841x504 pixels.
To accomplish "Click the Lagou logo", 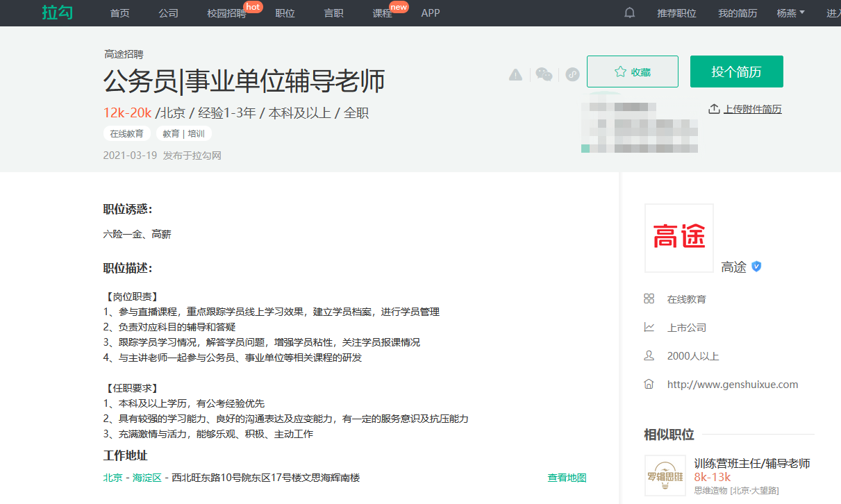I will tap(57, 13).
